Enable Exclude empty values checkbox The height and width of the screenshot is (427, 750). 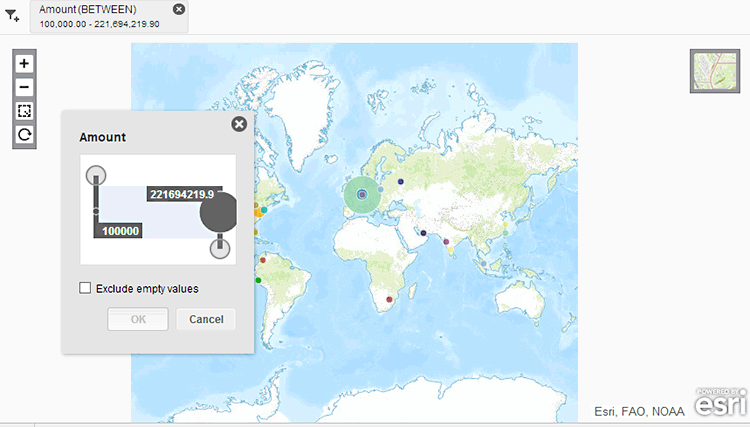pos(85,289)
